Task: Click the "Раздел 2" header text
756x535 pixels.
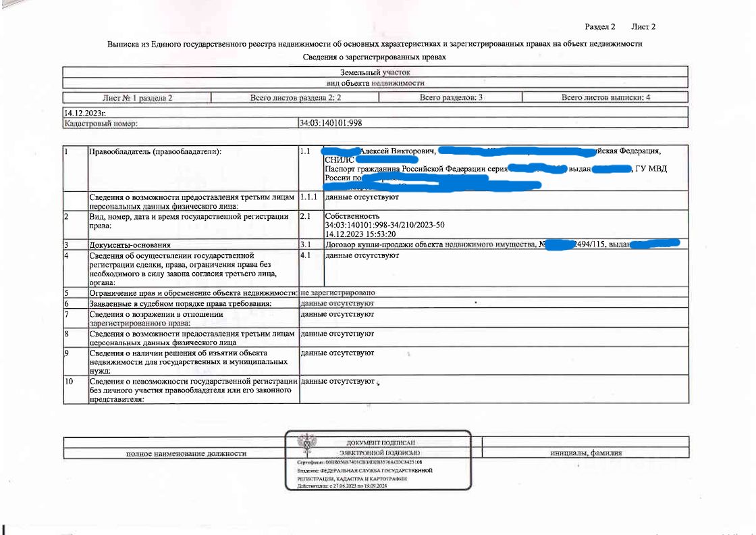Action: coord(600,27)
